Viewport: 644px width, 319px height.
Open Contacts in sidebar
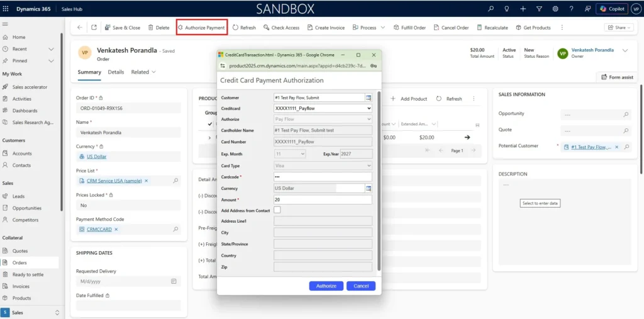pyautogui.click(x=21, y=165)
